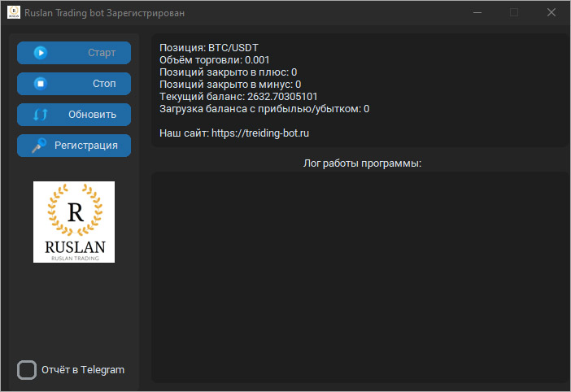The image size is (571, 392).
Task: Click inside the program log area
Action: tap(360, 277)
